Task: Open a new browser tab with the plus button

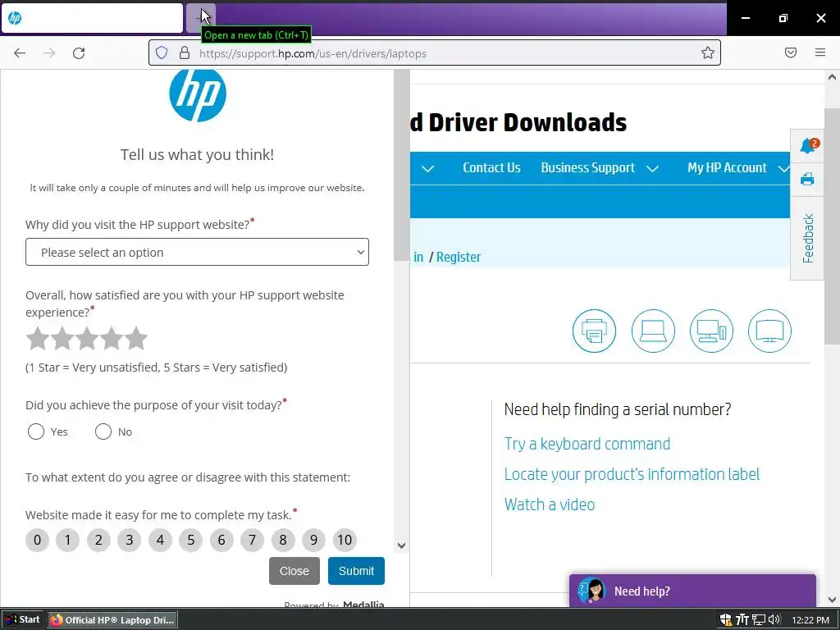Action: (201, 18)
